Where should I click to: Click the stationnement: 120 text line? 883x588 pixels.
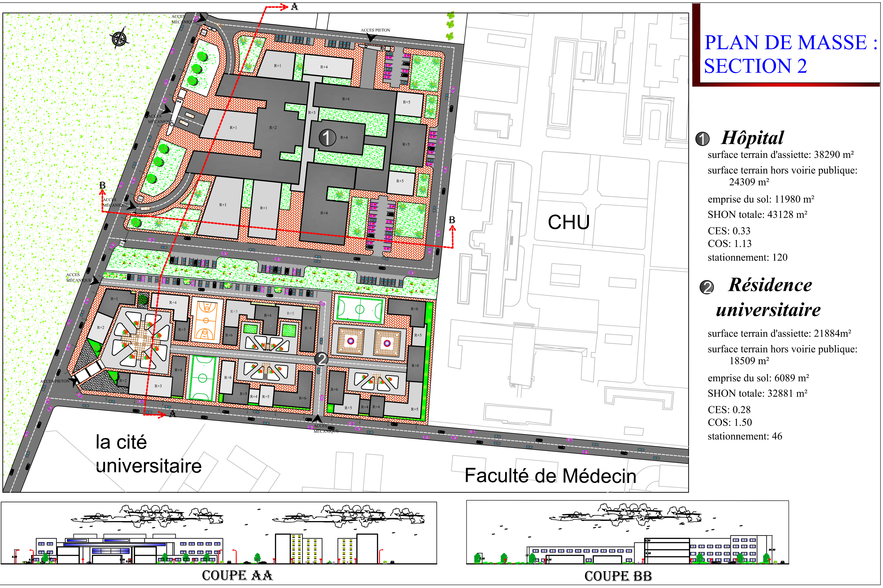click(x=747, y=258)
